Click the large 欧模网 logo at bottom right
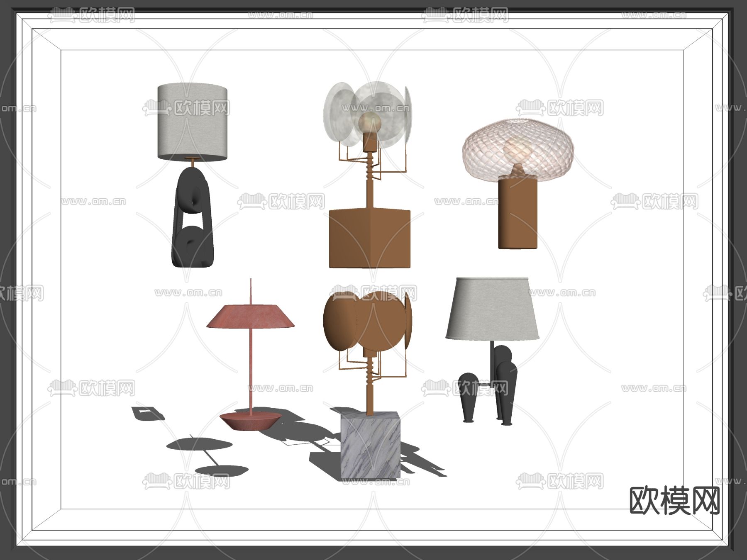 pos(674,501)
